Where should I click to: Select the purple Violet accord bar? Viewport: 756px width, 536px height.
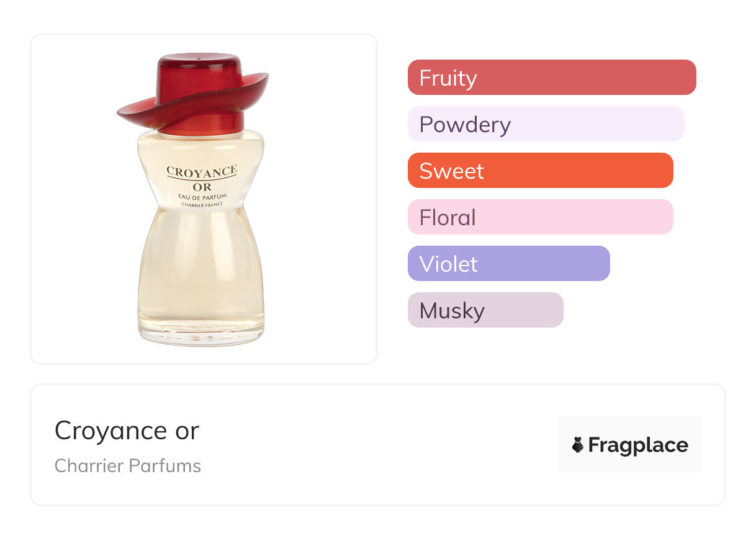click(508, 264)
